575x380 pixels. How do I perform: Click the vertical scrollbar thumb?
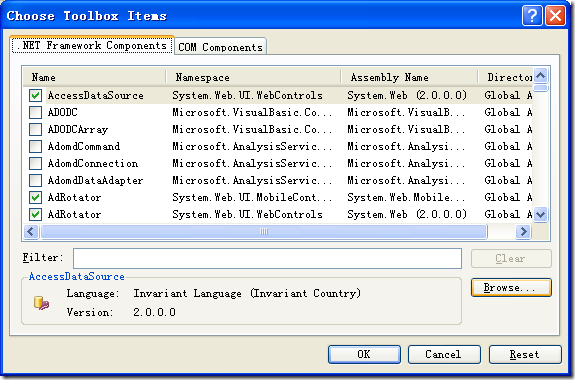click(x=541, y=88)
